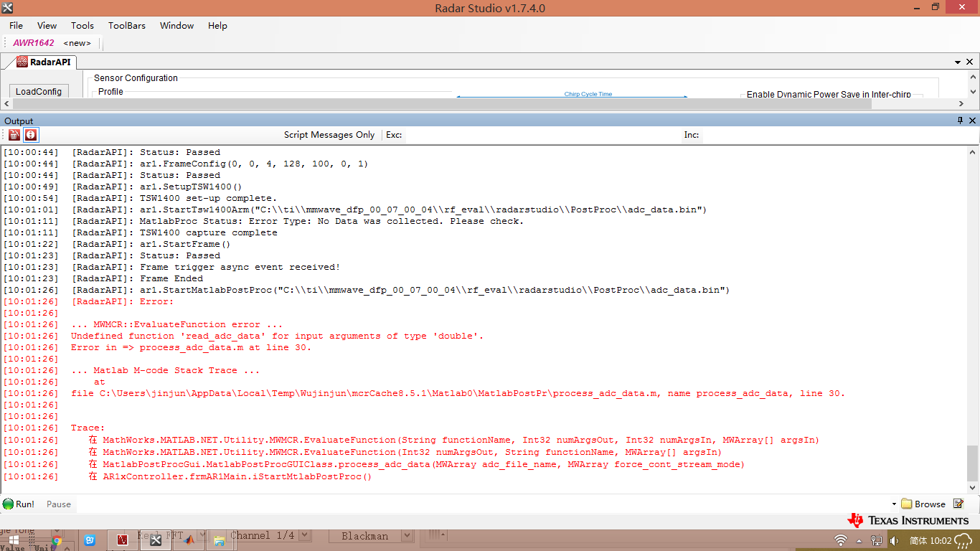Screen dimensions: 980x551
Task: Open the View menu
Action: (x=47, y=25)
